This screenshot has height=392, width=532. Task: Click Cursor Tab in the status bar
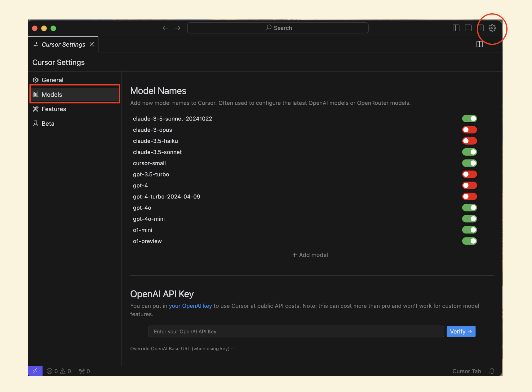pos(467,371)
